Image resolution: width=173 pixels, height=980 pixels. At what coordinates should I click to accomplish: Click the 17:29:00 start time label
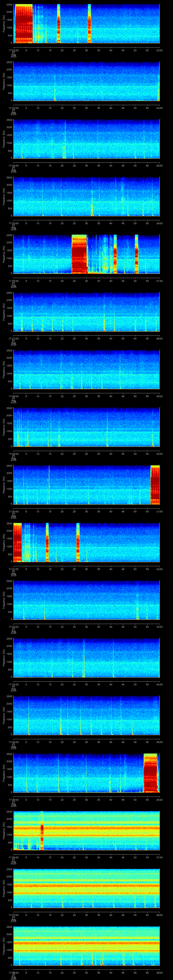pos(13,454)
